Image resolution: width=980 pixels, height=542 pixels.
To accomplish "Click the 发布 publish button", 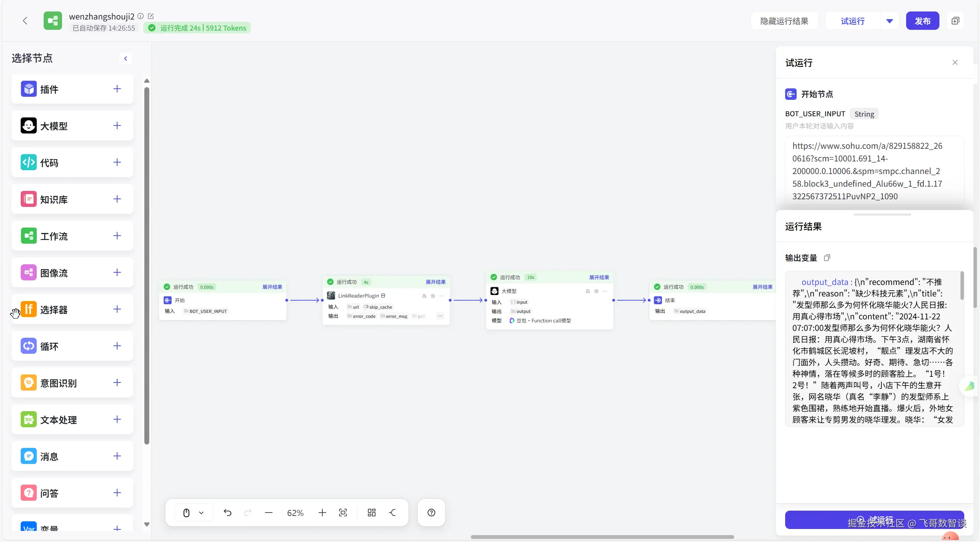I will click(922, 21).
